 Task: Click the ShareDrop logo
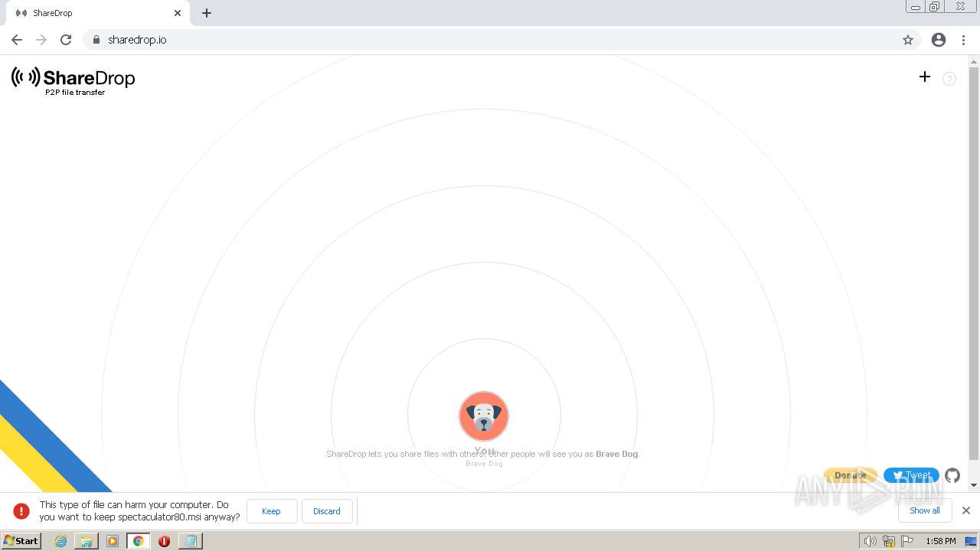[x=73, y=78]
